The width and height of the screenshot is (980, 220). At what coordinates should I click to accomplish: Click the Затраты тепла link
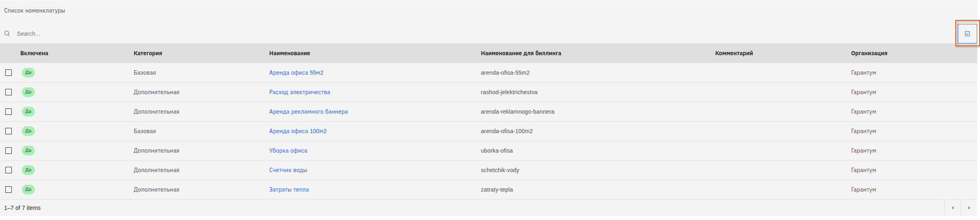point(289,190)
